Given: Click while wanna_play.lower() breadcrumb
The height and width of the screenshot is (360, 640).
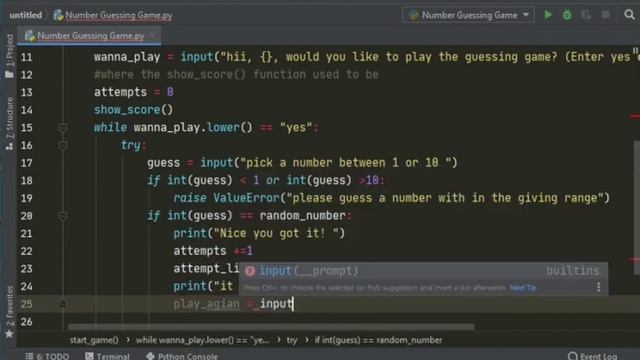Looking at the screenshot, I should pos(202,340).
